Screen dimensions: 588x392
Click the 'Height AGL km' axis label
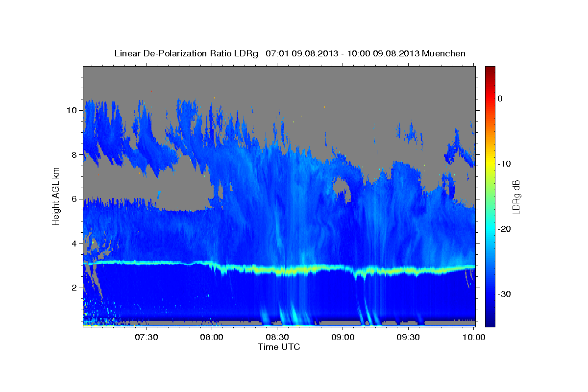(x=56, y=196)
